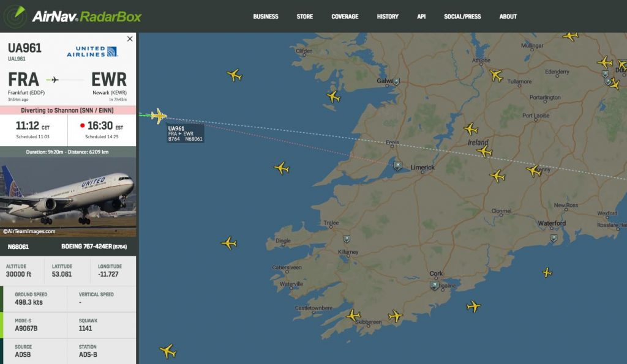
Task: Select the aircraft west of Dingle
Action: point(229,242)
